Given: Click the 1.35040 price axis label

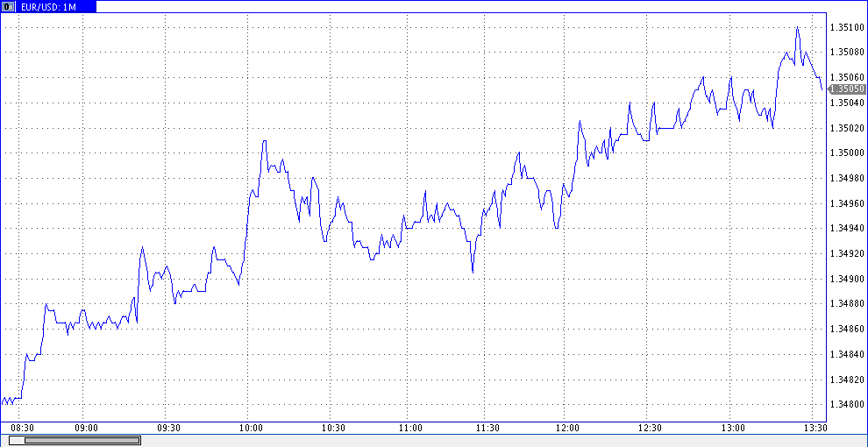Looking at the screenshot, I should pyautogui.click(x=848, y=103).
